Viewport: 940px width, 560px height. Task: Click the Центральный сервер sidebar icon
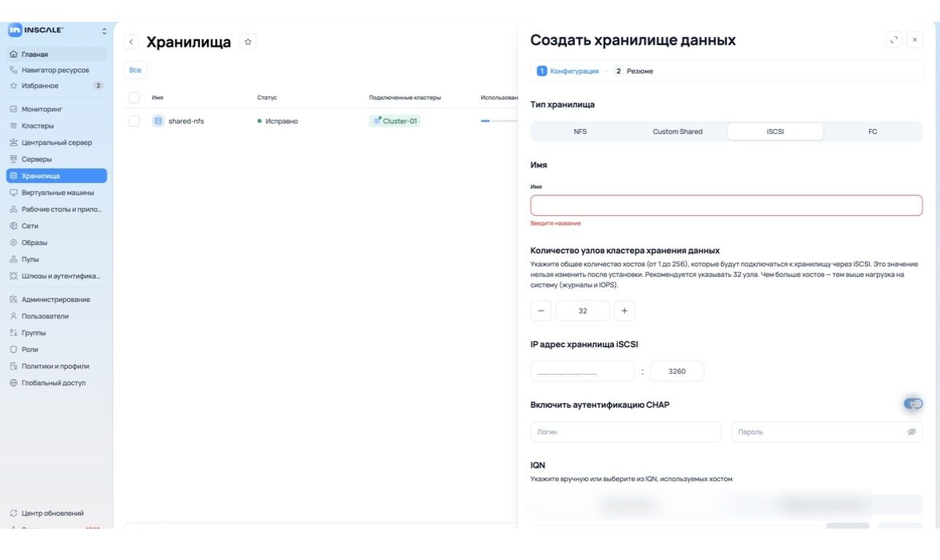pyautogui.click(x=13, y=143)
